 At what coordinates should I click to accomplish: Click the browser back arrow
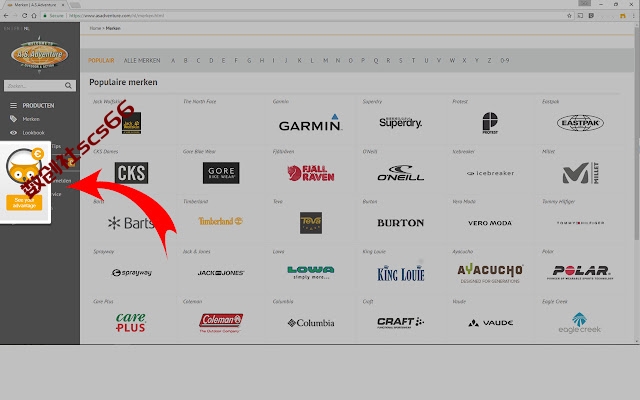(6, 16)
